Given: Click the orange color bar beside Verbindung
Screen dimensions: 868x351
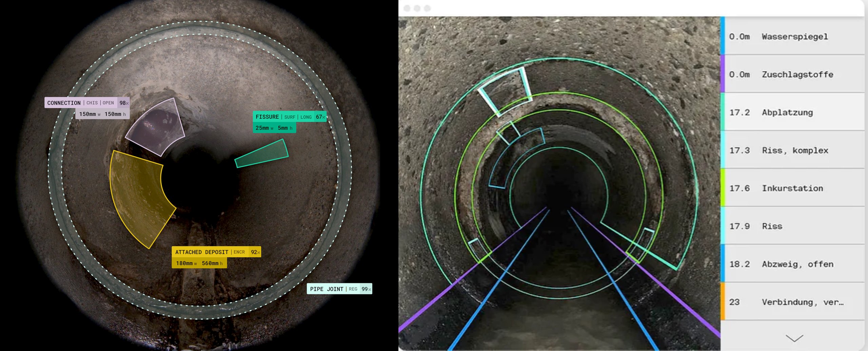Looking at the screenshot, I should 723,301.
